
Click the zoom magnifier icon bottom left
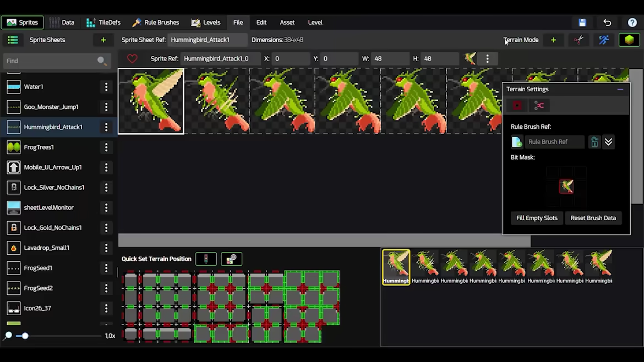8,336
